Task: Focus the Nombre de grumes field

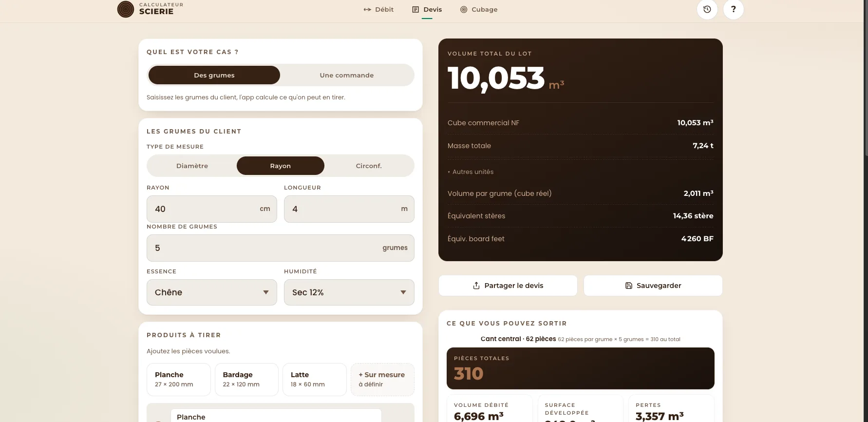Action: (x=281, y=248)
